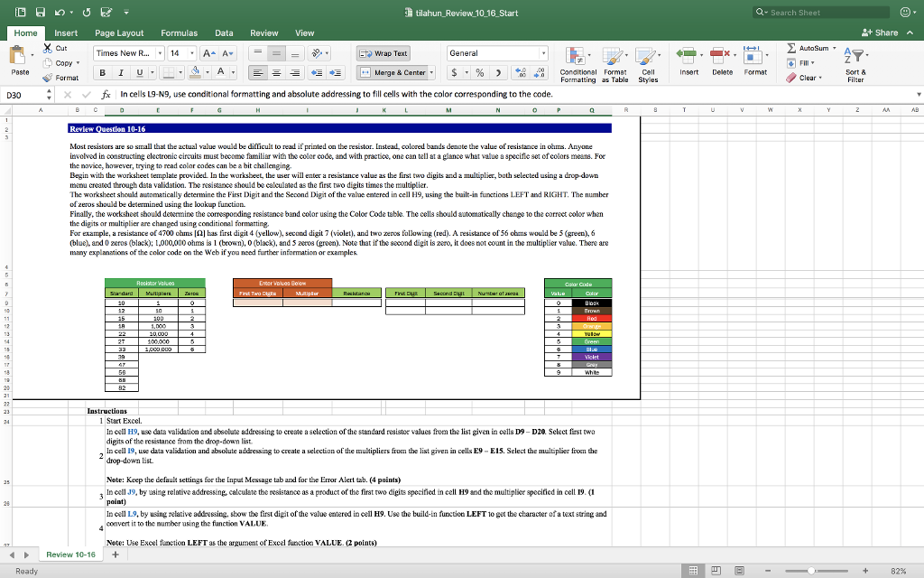Click the fx insert function icon
The width and height of the screenshot is (924, 578).
pyautogui.click(x=106, y=94)
